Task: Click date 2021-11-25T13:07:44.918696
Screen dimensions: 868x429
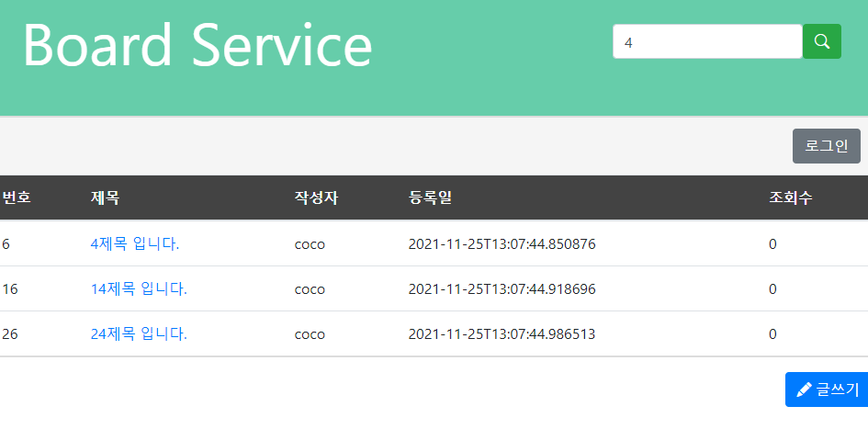Action: pyautogui.click(x=502, y=289)
